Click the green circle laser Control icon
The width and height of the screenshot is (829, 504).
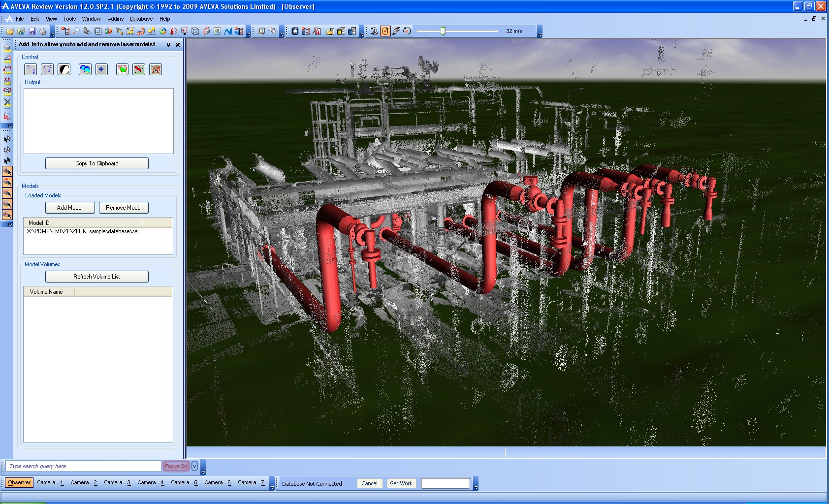122,69
